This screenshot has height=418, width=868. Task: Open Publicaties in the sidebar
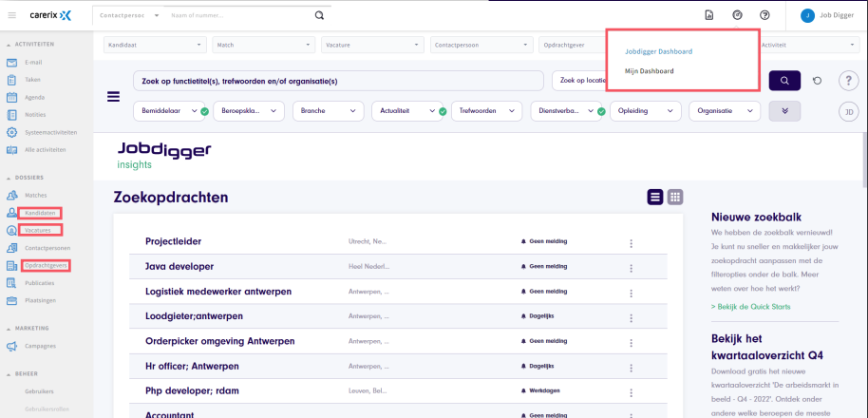pyautogui.click(x=39, y=283)
